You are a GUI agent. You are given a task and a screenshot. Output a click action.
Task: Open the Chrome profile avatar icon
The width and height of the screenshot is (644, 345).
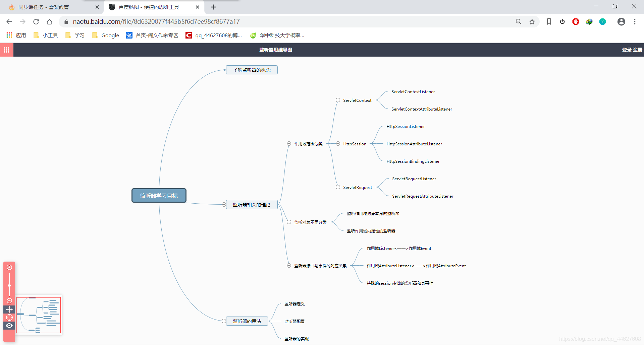pos(621,22)
